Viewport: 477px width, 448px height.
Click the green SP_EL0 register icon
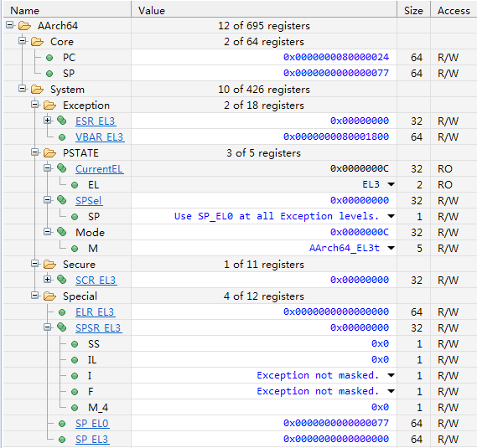tap(62, 424)
